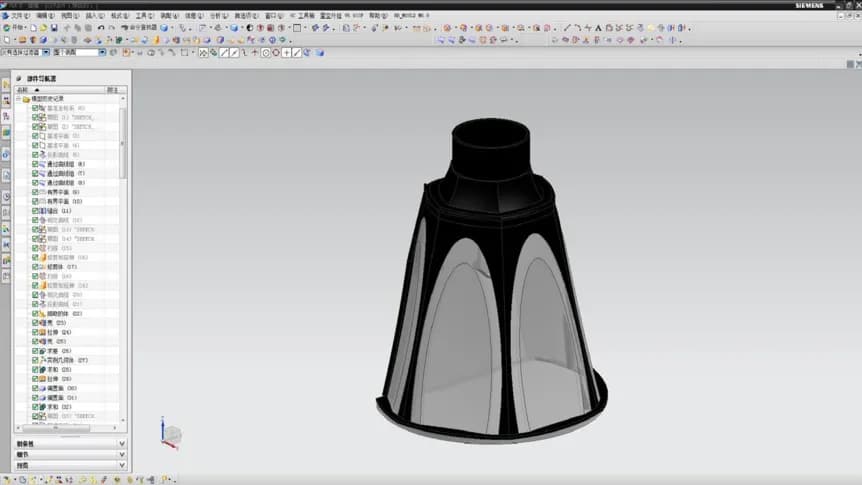Click the Open file folder icon

pos(43,27)
